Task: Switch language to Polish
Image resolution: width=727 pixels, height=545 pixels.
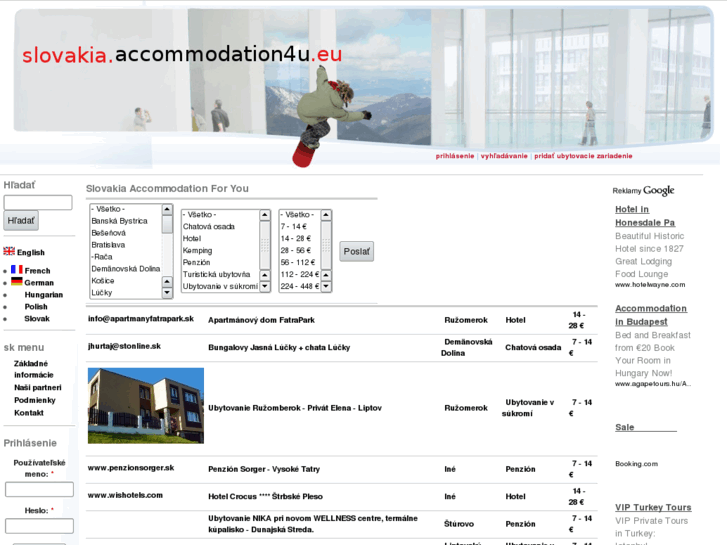Action: coord(36,307)
